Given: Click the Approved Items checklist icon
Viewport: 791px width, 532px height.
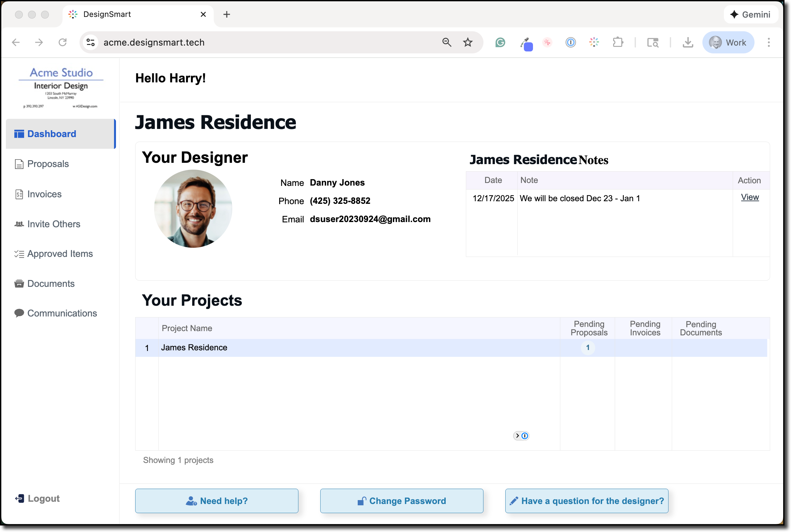Looking at the screenshot, I should pos(19,254).
